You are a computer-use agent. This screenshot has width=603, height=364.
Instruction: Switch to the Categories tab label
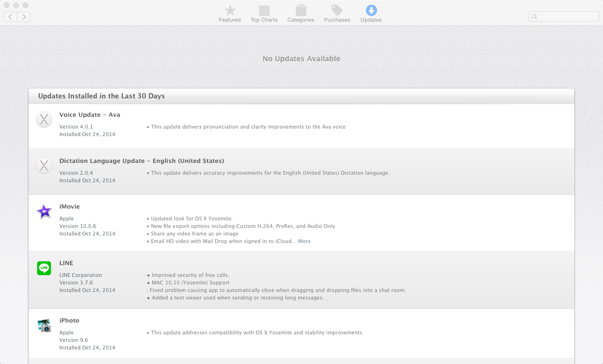click(301, 20)
